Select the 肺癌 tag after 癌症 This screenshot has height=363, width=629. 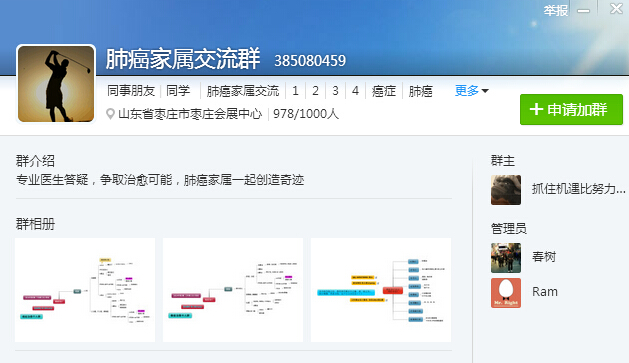pos(420,91)
